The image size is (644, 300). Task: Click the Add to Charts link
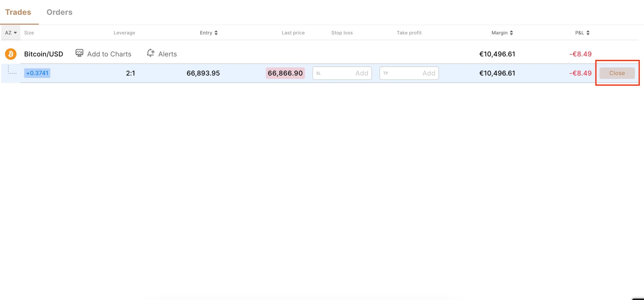109,54
